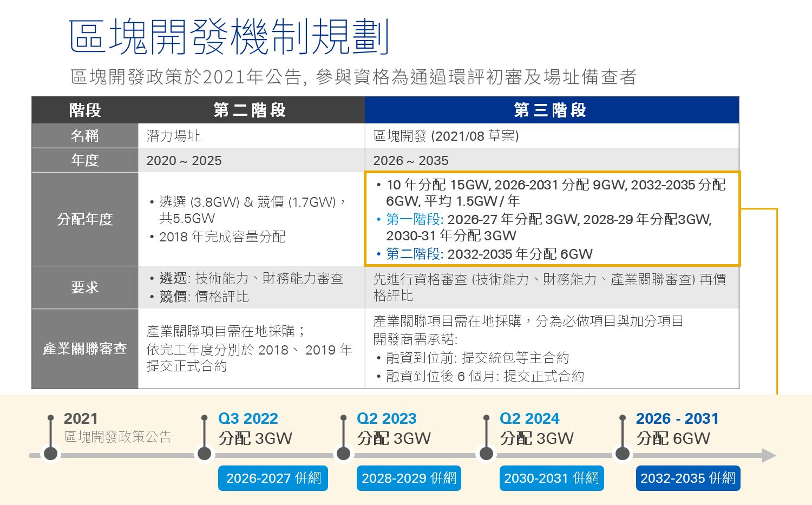The width and height of the screenshot is (812, 505).
Task: Click the 2030-2031 併網 blue label
Action: (x=551, y=478)
